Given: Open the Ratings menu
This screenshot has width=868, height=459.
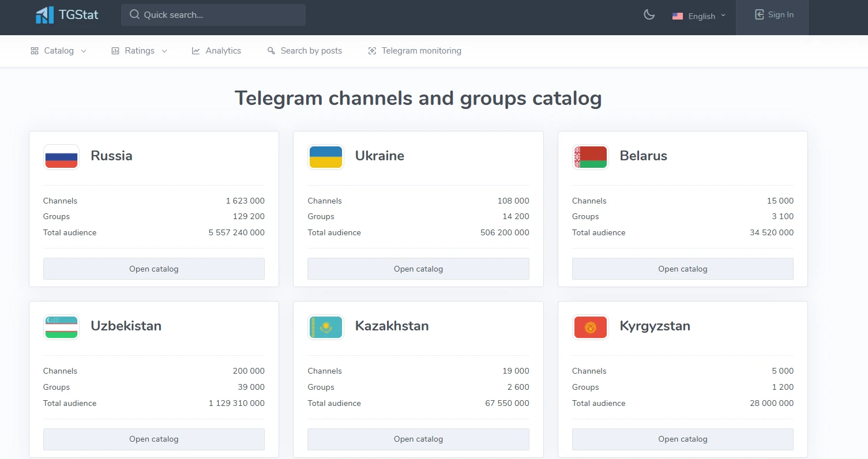Looking at the screenshot, I should pyautogui.click(x=140, y=51).
